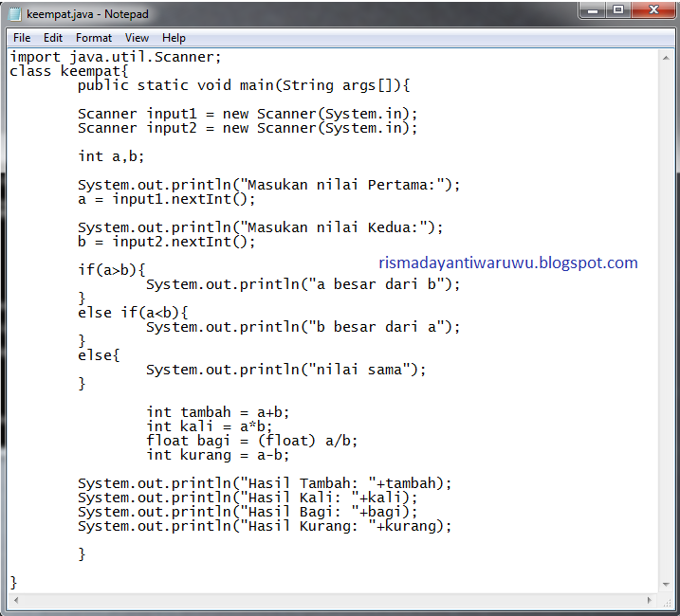Screen dimensions: 680x616
Task: Click the 'Hasil Kali:' println line
Action: pyautogui.click(x=248, y=498)
